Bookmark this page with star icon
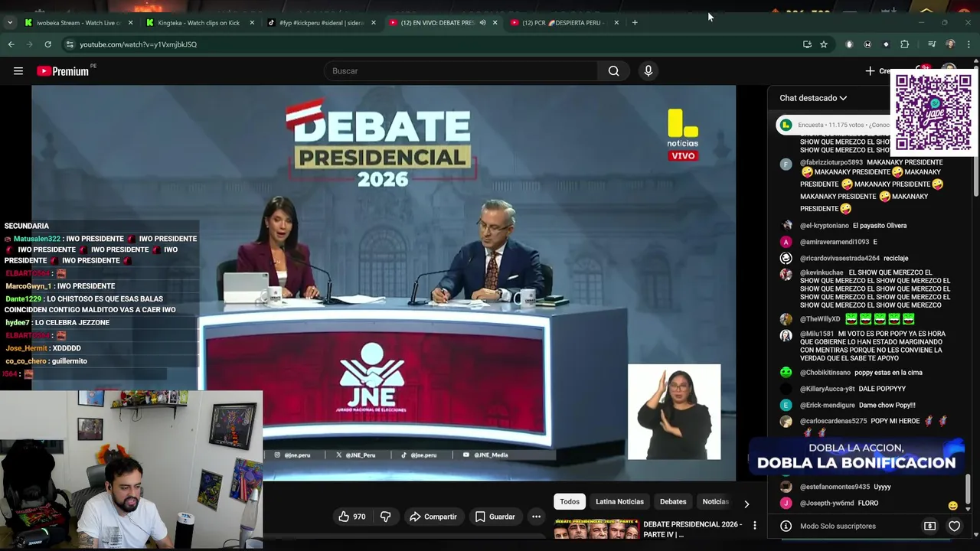Screen dimensions: 980x551 (824, 44)
